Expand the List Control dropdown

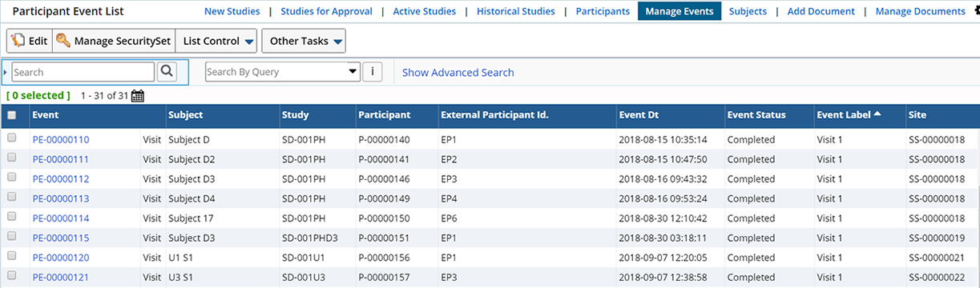click(217, 41)
